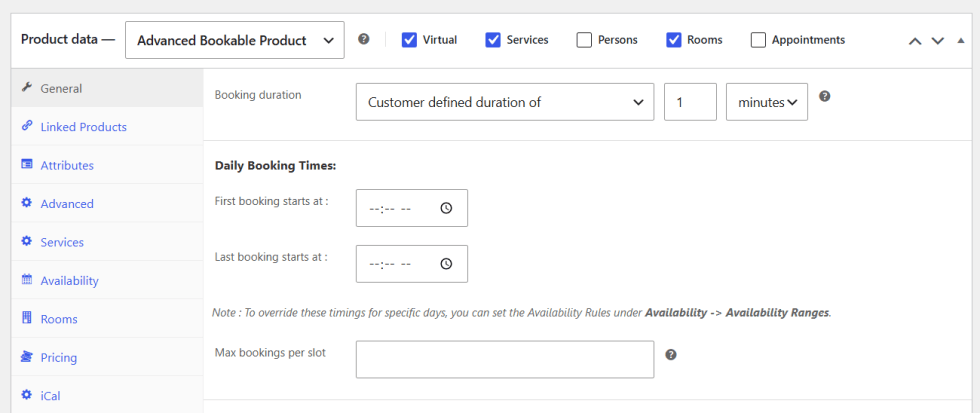Open the General tab
Screen dimensions: 980x413
coord(107,88)
